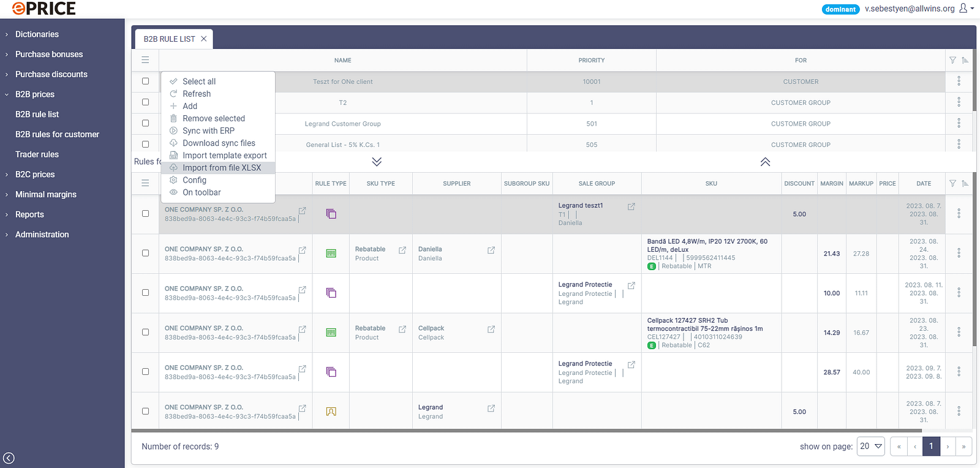Open B2B rules for customer in the sidebar
The image size is (980, 468).
click(x=57, y=134)
